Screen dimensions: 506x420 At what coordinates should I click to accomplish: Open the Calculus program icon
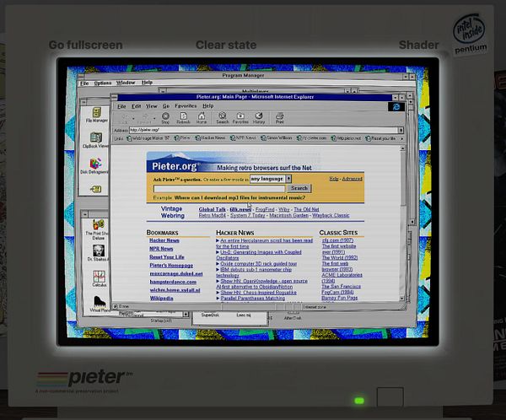[100, 278]
